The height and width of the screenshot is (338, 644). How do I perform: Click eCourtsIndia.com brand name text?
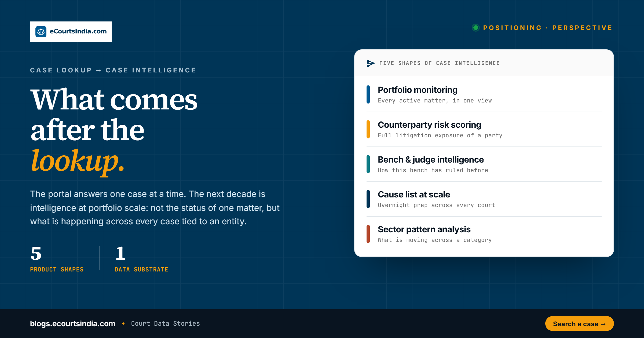(78, 31)
